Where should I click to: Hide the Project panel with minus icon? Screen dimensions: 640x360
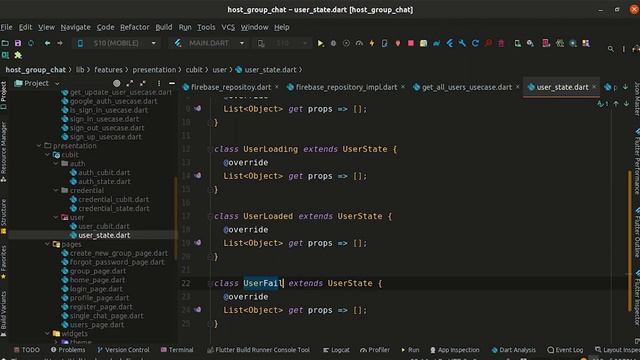pos(172,83)
